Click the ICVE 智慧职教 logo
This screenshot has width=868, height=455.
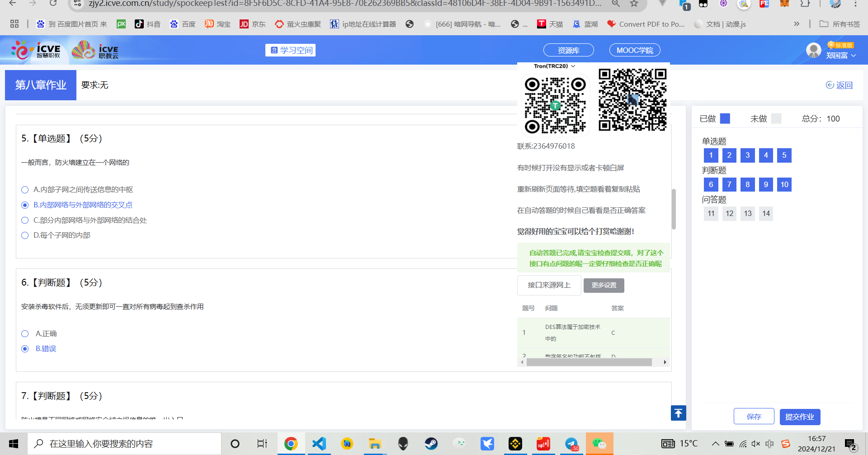tap(36, 50)
